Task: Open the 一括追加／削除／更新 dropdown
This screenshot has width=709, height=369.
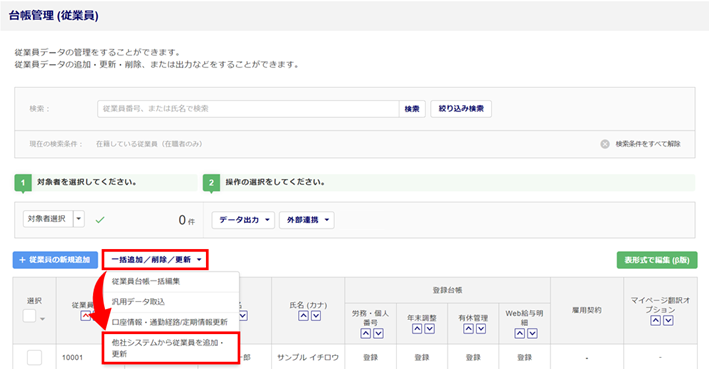Action: [x=155, y=260]
